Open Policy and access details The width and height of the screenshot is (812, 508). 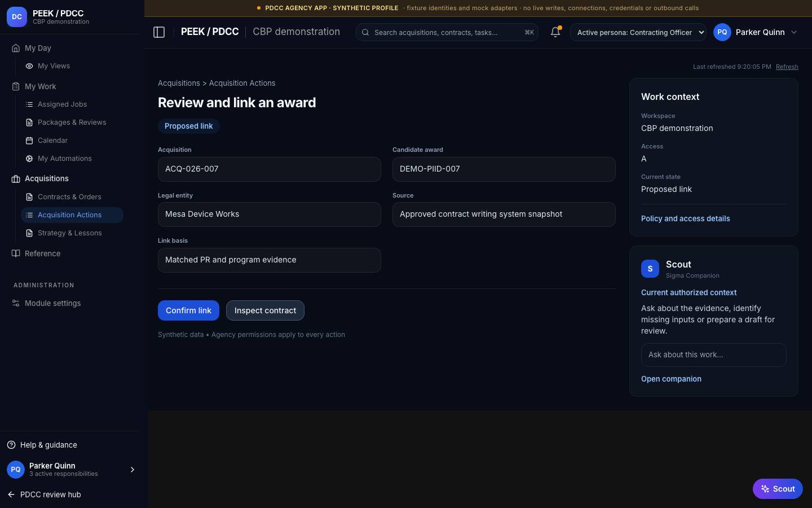tap(686, 218)
